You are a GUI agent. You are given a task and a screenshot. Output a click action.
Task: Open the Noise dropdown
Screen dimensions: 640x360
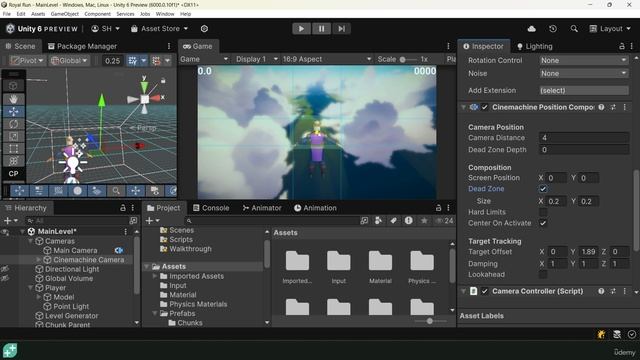(x=584, y=73)
